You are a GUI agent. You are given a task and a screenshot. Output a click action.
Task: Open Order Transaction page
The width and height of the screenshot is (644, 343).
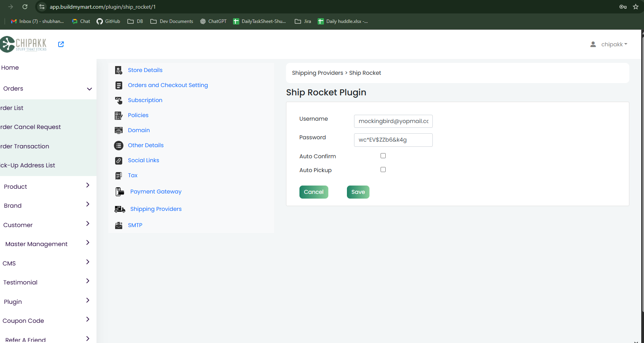tap(25, 146)
